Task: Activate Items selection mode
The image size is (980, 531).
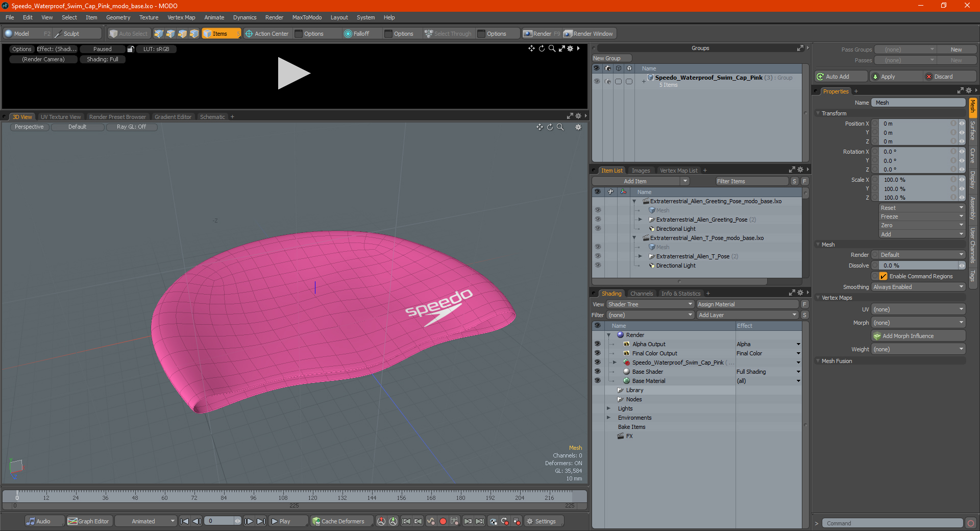Action: point(221,34)
